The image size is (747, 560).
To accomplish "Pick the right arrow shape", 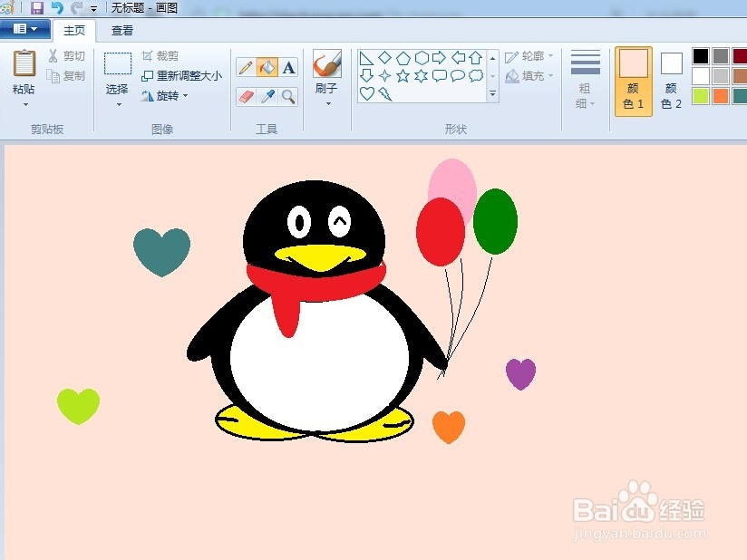I will 439,58.
